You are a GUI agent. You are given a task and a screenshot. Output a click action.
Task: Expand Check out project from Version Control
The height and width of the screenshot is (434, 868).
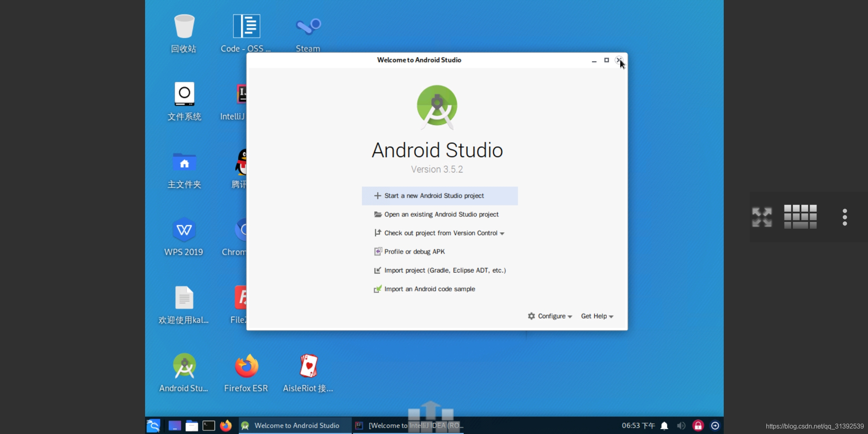(440, 233)
